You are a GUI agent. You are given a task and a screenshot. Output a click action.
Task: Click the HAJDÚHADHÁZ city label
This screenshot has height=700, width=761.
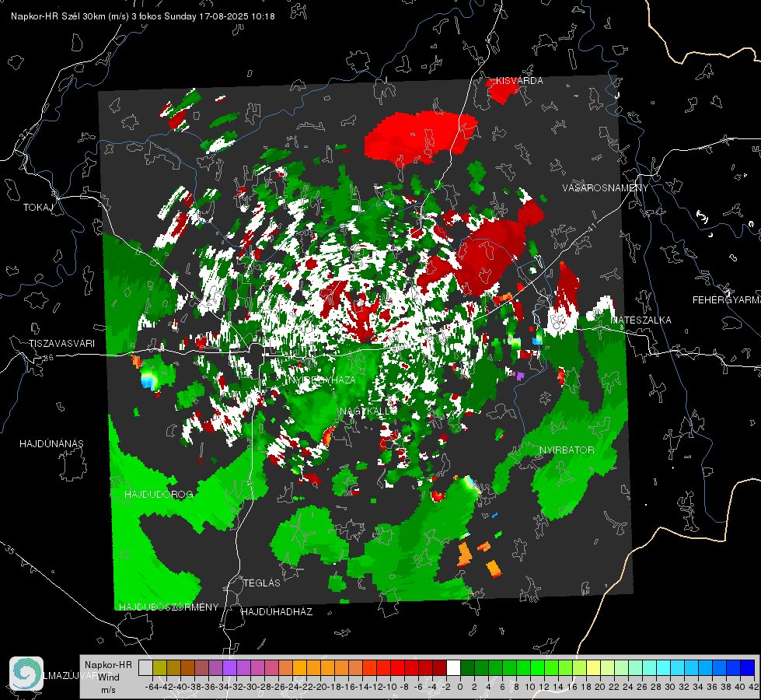[x=277, y=612]
